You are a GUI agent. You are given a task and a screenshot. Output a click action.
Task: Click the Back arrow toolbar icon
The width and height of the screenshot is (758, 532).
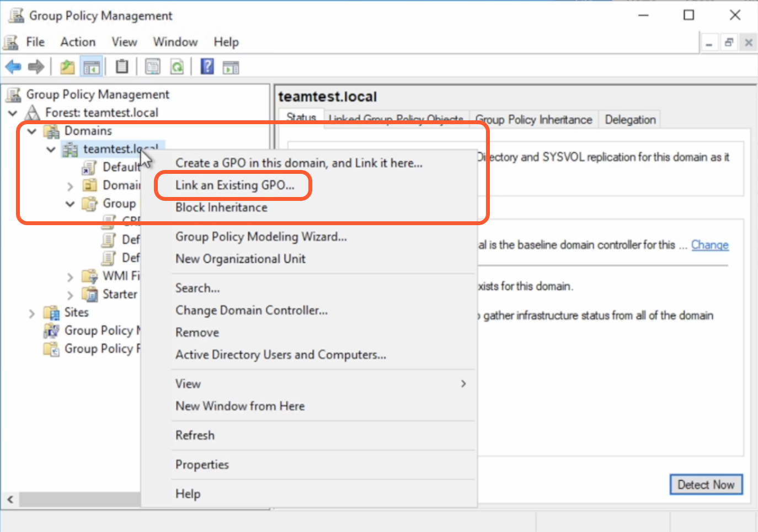[13, 67]
